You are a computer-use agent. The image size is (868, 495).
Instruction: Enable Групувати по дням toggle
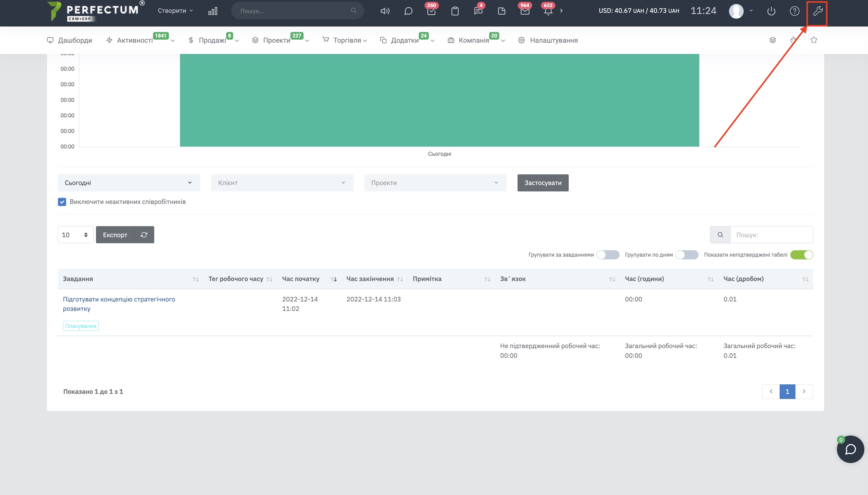687,255
